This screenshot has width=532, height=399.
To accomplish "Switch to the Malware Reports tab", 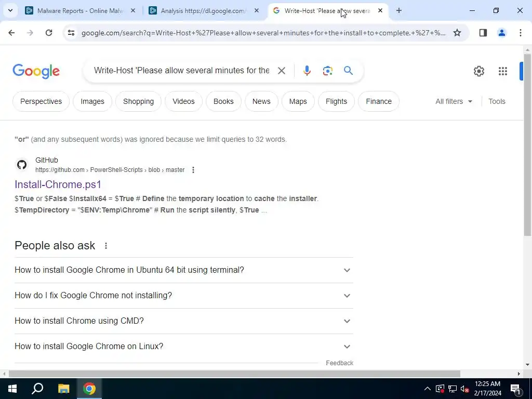I will (x=80, y=10).
